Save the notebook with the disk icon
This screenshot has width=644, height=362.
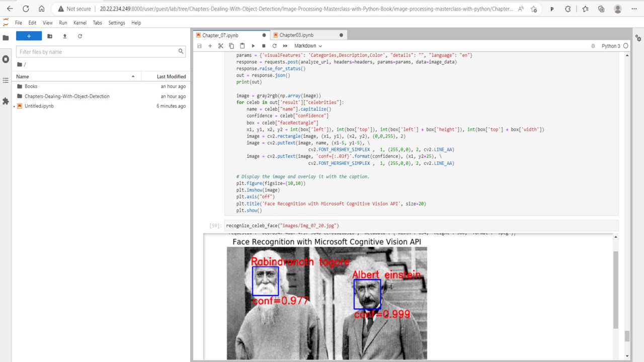point(199,46)
